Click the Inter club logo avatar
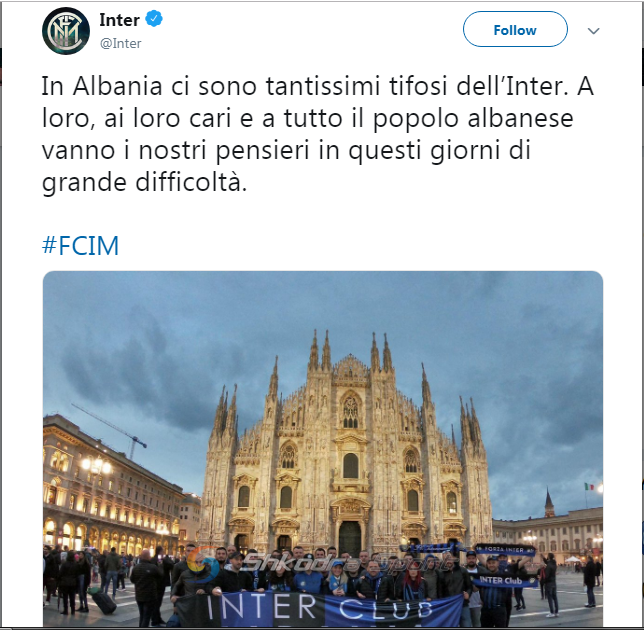The image size is (644, 630). click(66, 31)
